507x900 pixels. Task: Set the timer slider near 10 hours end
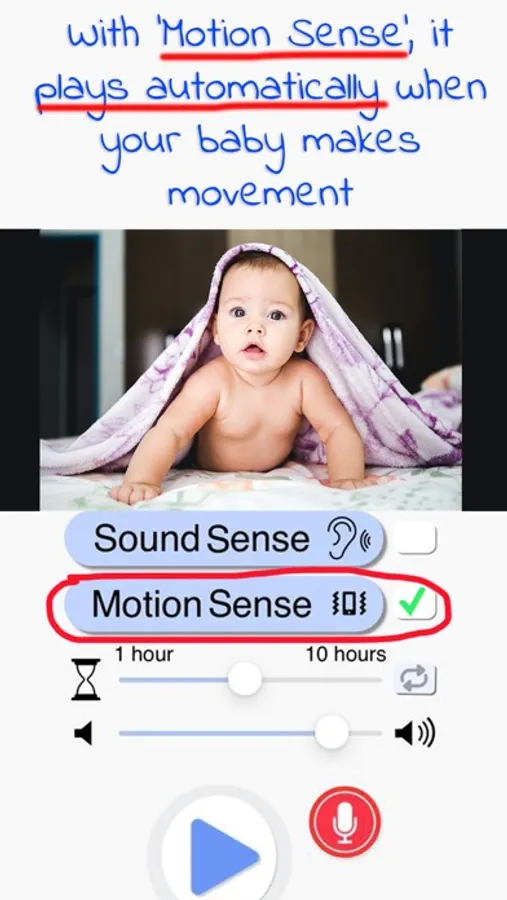pyautogui.click(x=373, y=680)
